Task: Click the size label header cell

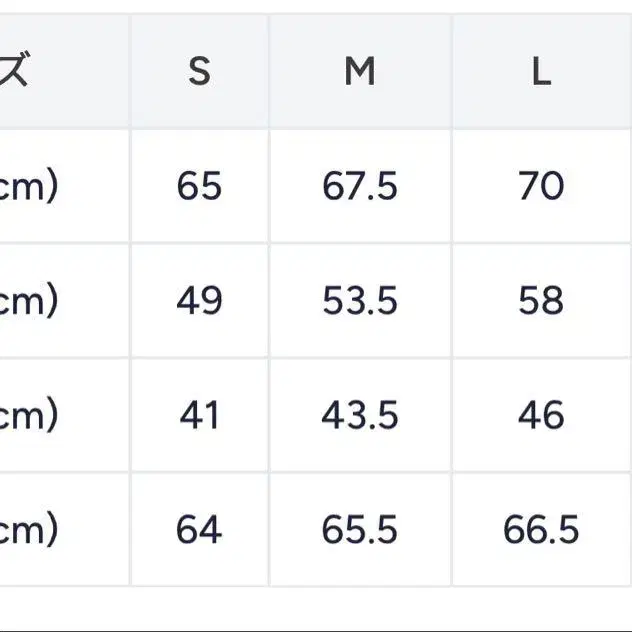Action: tap(64, 71)
